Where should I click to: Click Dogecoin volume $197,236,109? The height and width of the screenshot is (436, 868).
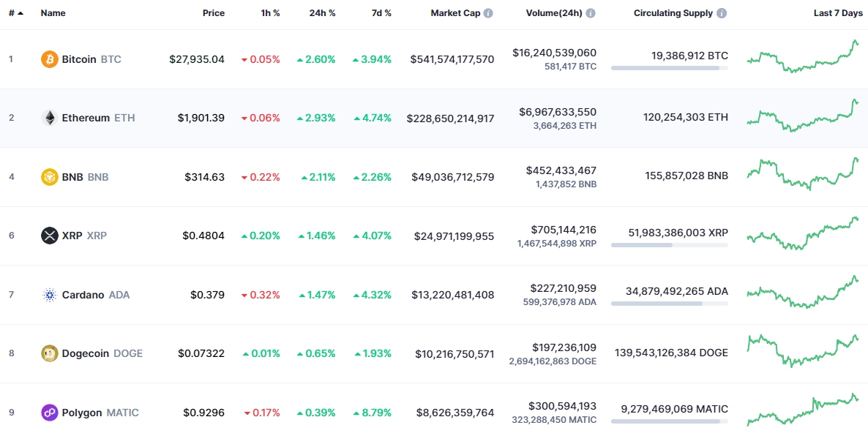point(564,347)
